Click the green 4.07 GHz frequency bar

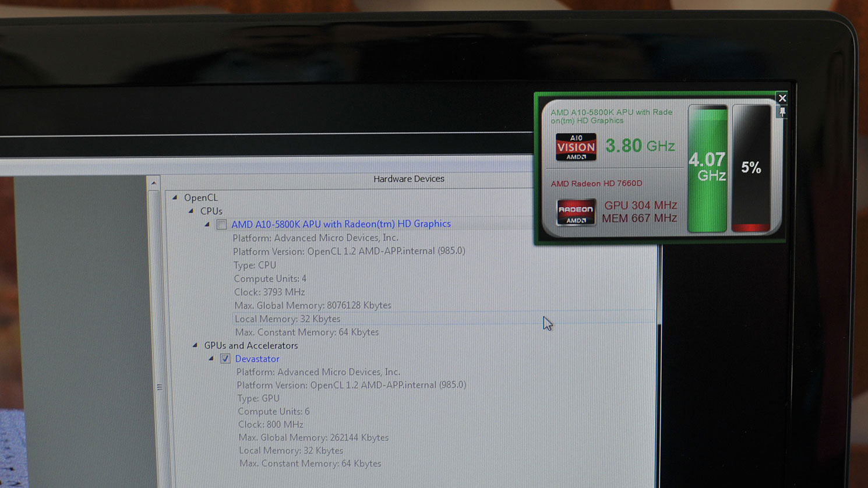tap(707, 168)
